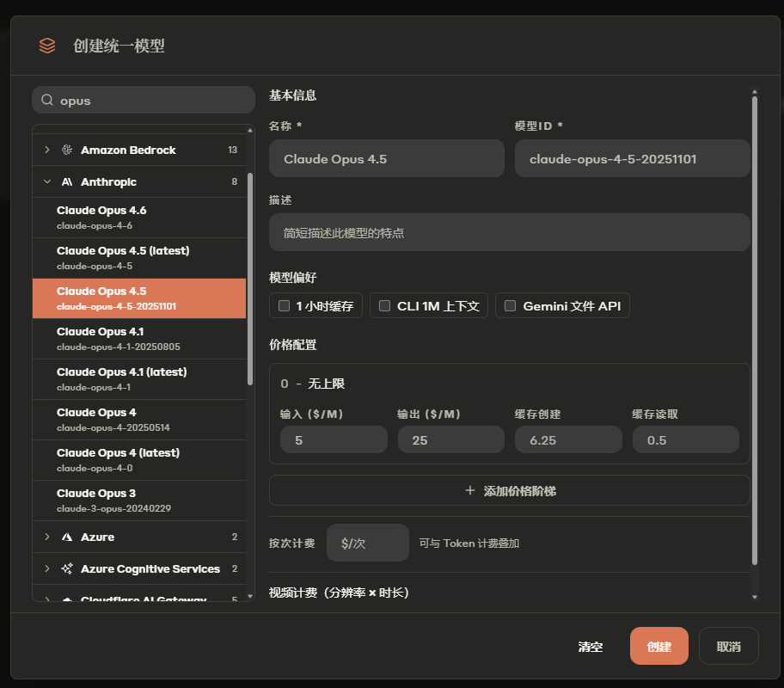Click the model list scroll-down arrow
The height and width of the screenshot is (688, 784).
tap(250, 596)
